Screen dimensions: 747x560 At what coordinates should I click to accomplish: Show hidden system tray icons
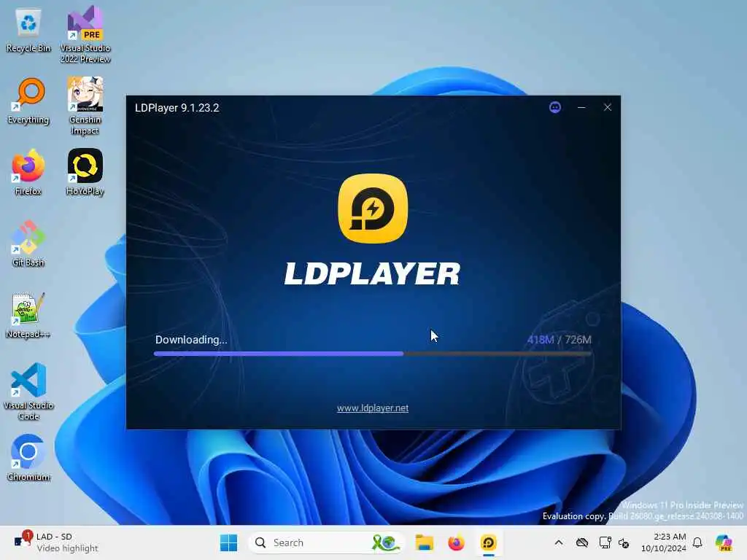point(559,542)
